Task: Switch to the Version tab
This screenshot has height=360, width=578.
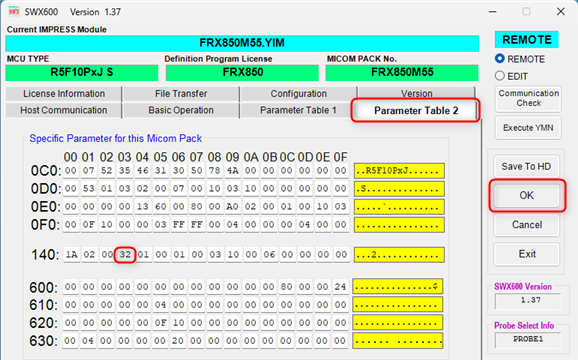Action: (417, 93)
